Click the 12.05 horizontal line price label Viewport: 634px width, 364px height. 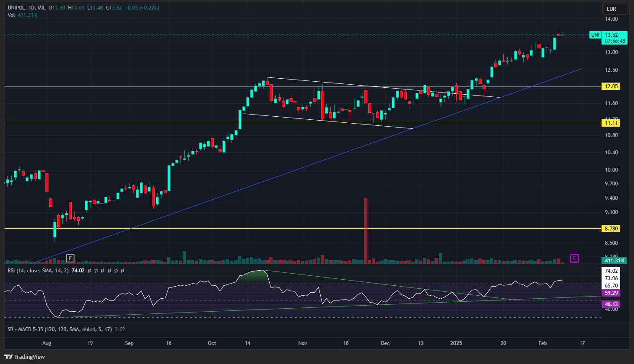point(611,86)
